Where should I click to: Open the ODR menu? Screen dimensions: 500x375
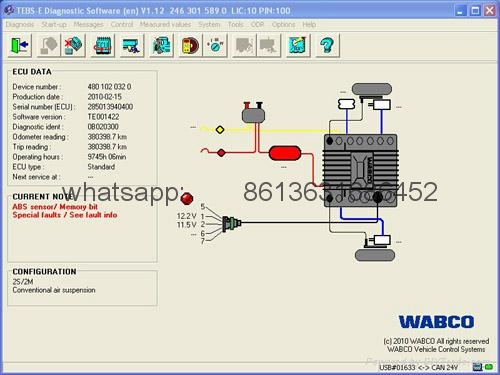point(257,25)
